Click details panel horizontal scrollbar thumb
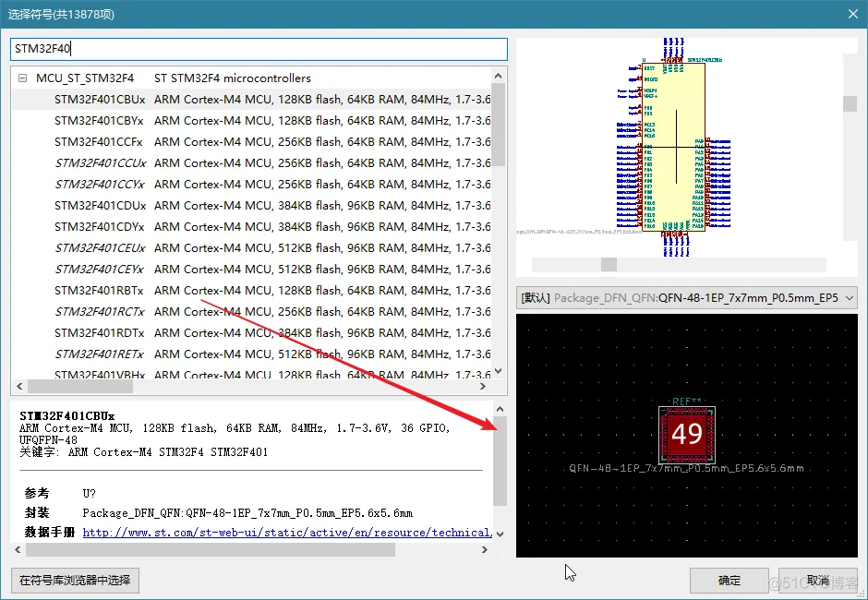This screenshot has width=868, height=600. coord(211,549)
